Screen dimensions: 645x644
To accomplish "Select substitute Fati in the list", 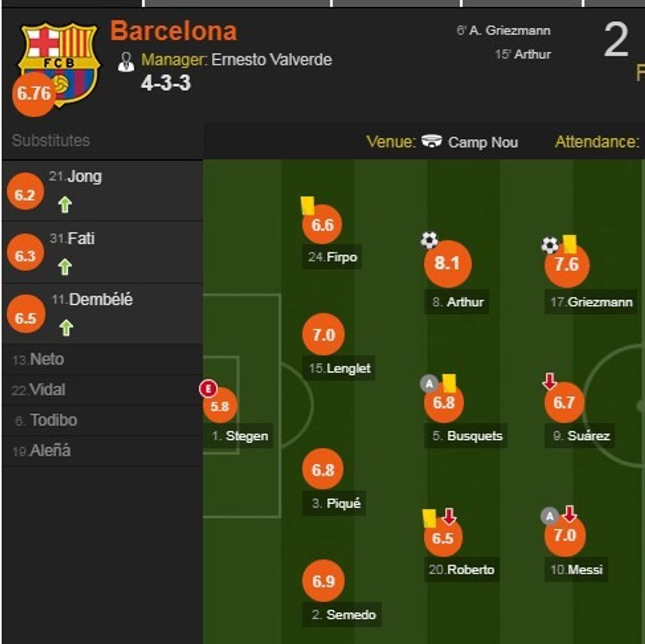I will click(x=81, y=238).
